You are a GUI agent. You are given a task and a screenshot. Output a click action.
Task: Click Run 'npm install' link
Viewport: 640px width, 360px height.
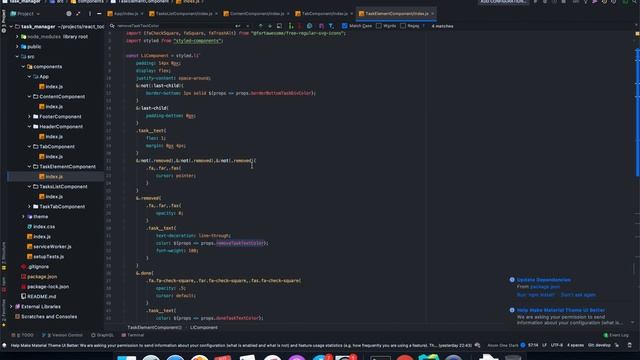(536, 295)
